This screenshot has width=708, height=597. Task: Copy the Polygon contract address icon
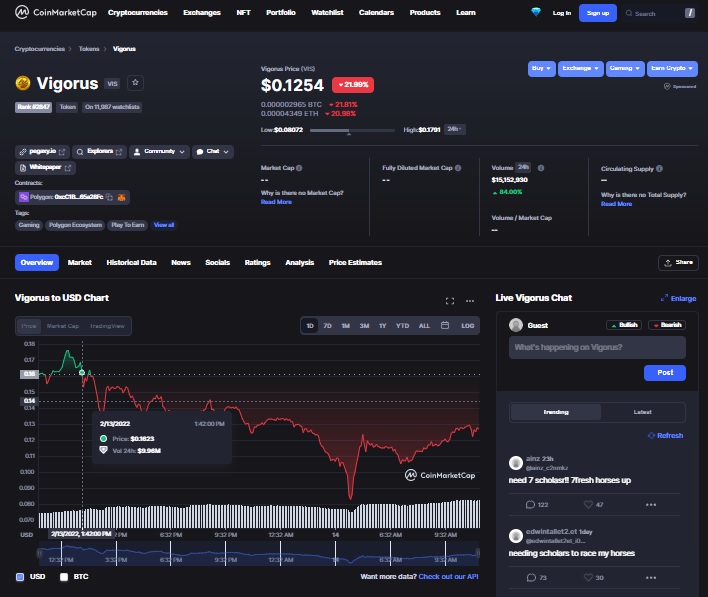point(109,197)
